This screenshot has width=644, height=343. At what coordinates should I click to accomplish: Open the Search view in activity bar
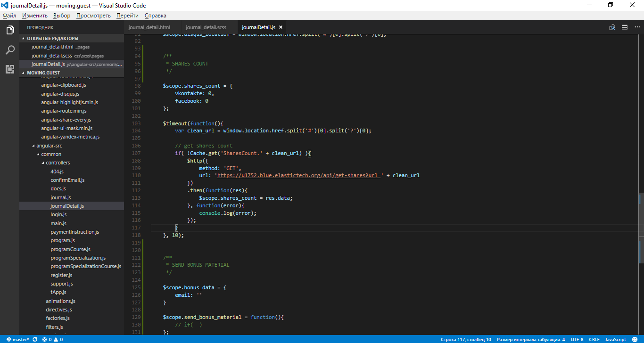tap(9, 50)
